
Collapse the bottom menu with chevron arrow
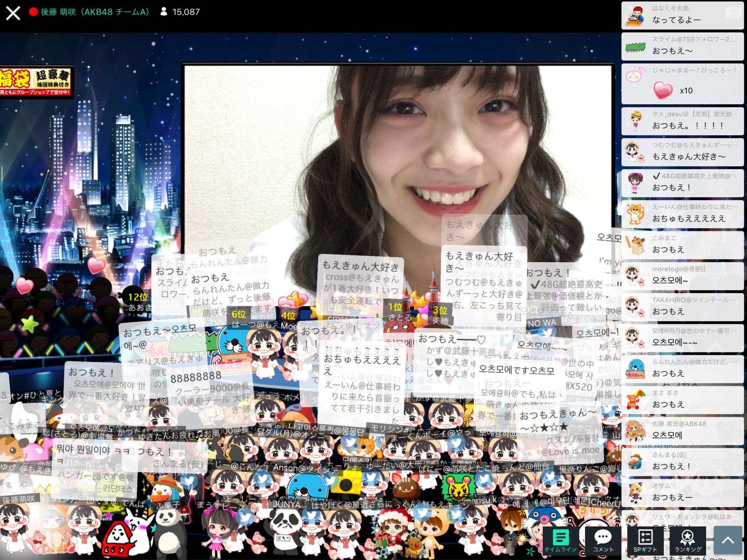[x=728, y=540]
